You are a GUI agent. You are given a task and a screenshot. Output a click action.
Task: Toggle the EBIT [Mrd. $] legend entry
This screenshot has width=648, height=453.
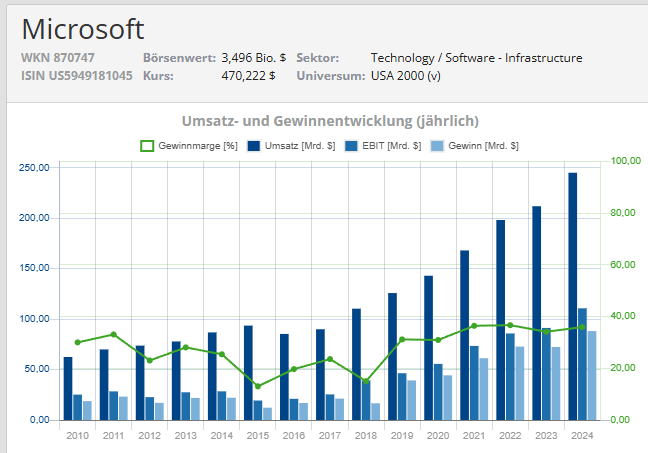pyautogui.click(x=383, y=146)
